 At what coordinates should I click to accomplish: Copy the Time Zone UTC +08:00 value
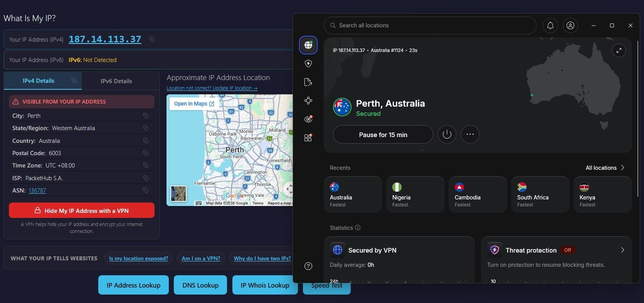(146, 165)
